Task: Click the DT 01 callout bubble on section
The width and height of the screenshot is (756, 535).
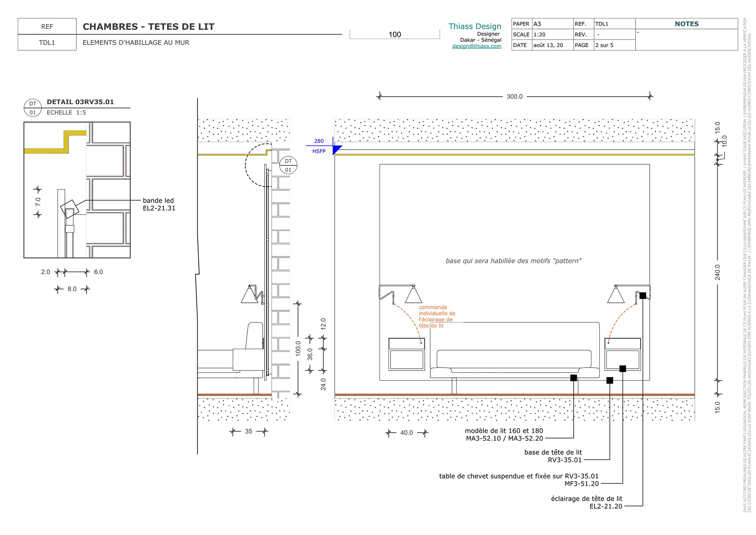Action: click(x=288, y=165)
